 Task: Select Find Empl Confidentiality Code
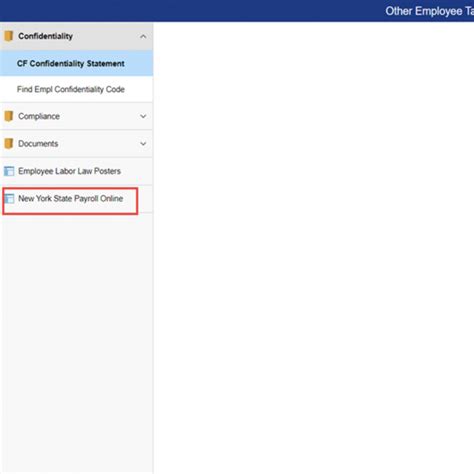71,89
